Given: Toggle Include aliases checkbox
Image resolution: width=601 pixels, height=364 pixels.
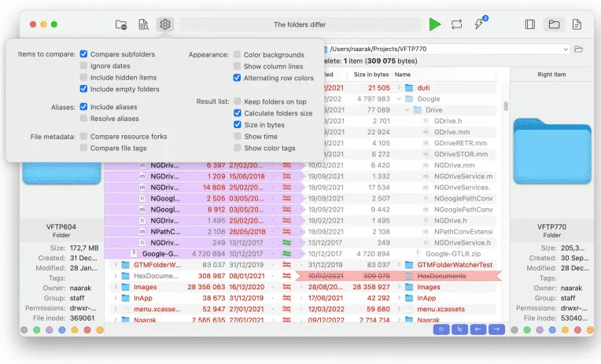Looking at the screenshot, I should coord(83,106).
